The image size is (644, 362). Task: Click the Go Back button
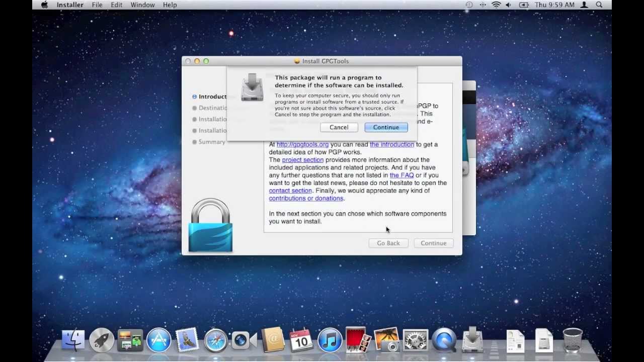coord(388,243)
